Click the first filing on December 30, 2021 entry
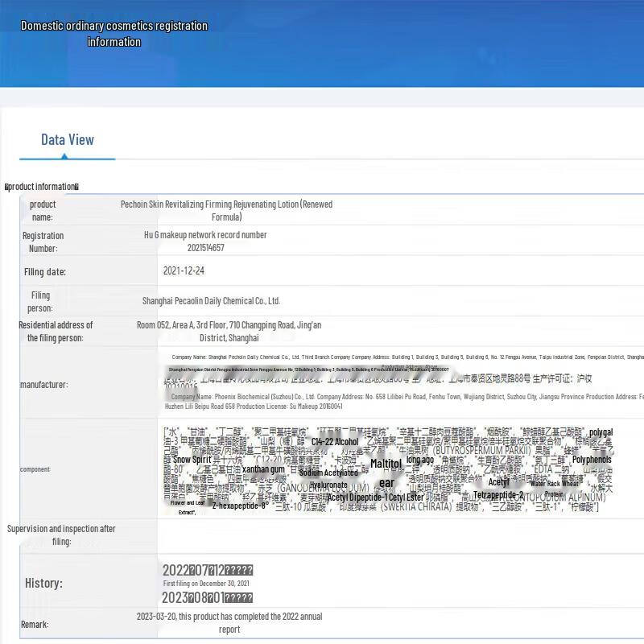This screenshot has height=644, width=644. (206, 583)
